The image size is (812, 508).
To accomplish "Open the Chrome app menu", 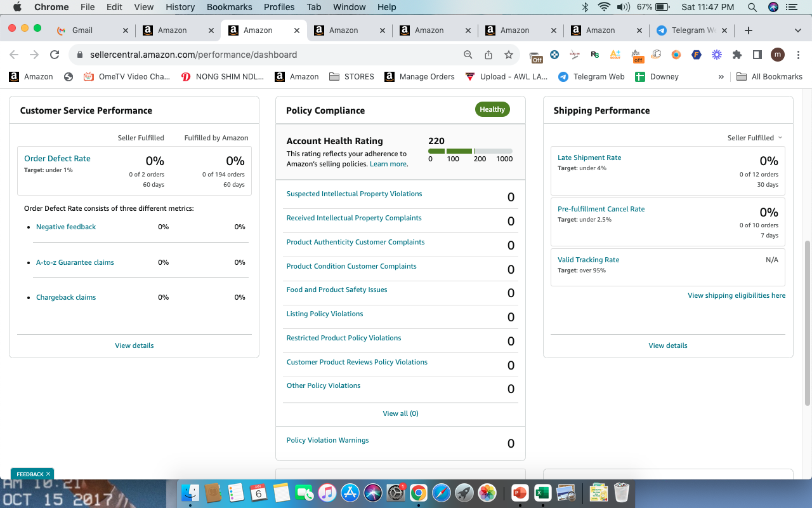I will 51,7.
